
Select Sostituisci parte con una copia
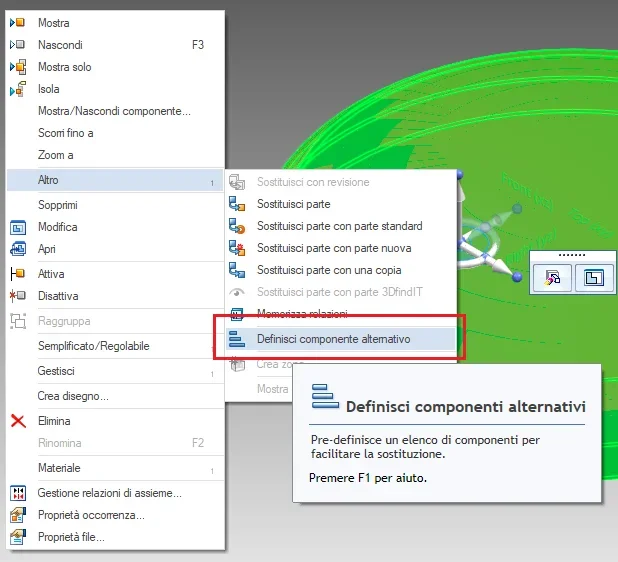[331, 270]
